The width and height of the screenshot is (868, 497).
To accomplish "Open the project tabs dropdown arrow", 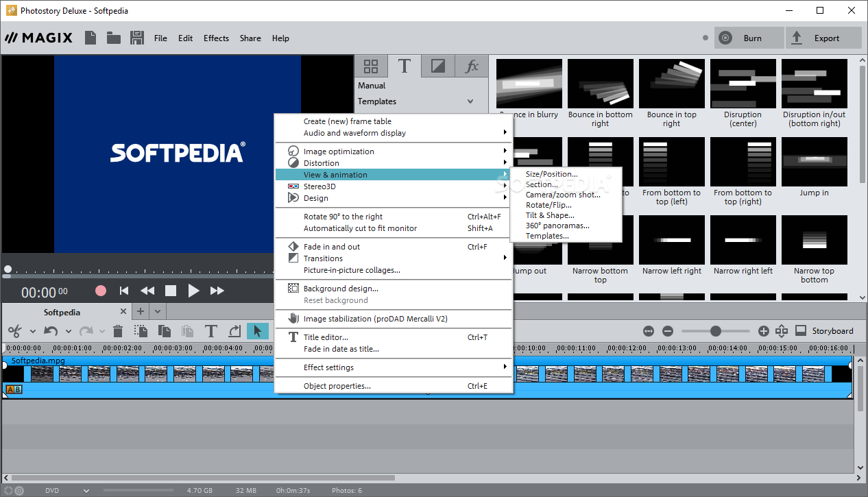I will click(x=157, y=311).
